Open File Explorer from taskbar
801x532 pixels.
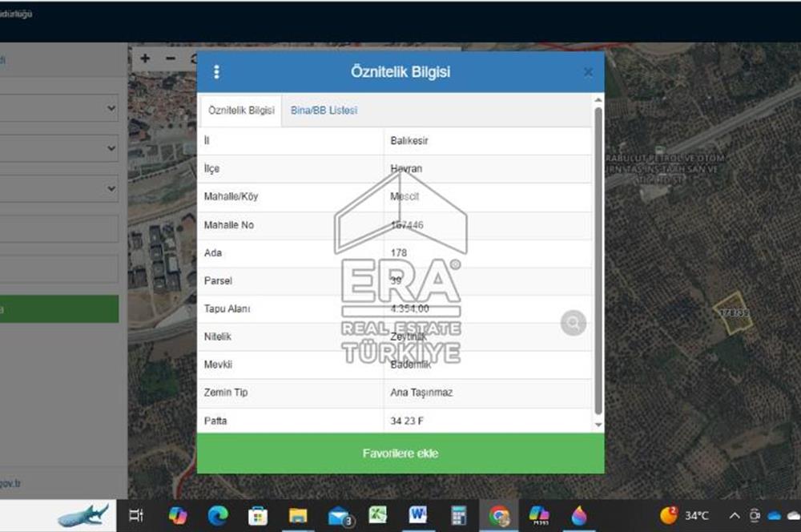coord(298,516)
